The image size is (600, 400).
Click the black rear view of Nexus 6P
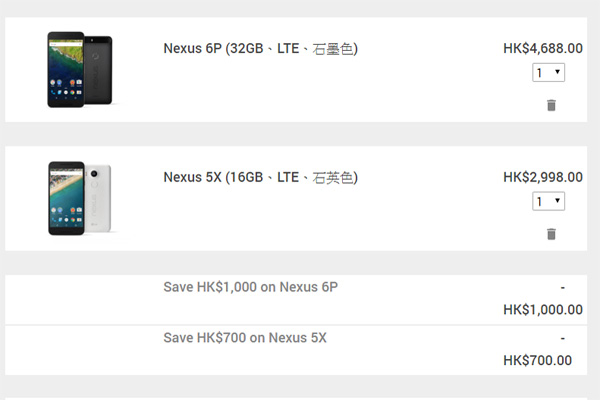point(98,70)
